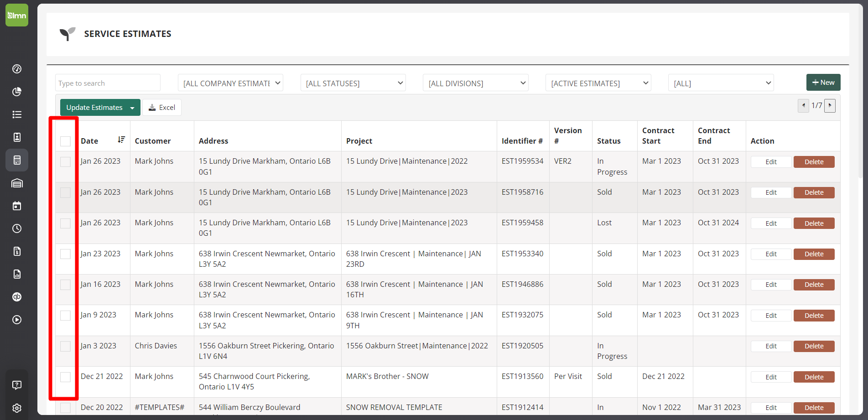The image size is (868, 420).
Task: Export the list with the Excel button
Action: coord(162,108)
